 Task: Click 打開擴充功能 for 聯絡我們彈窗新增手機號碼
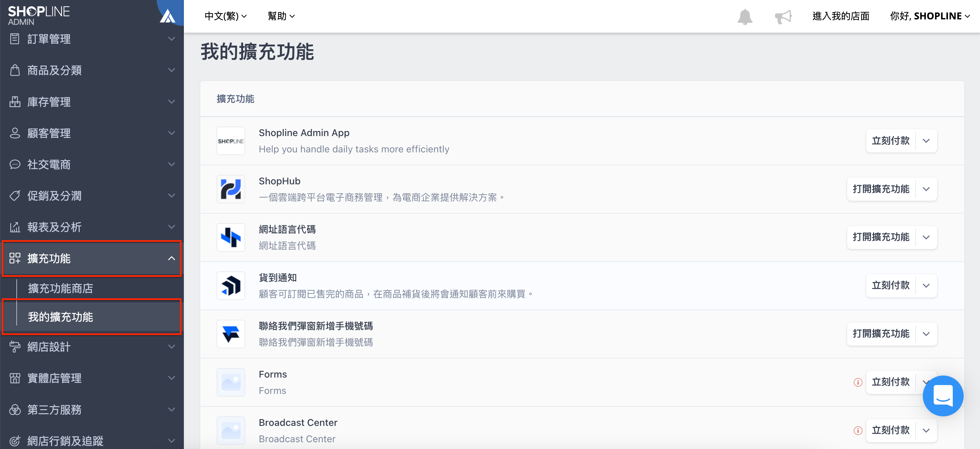point(881,334)
